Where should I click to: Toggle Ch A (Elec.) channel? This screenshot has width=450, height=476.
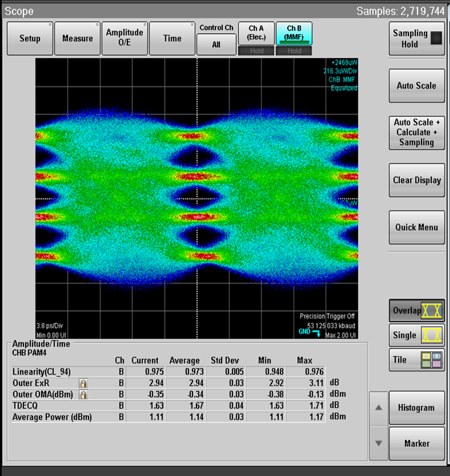coord(255,33)
